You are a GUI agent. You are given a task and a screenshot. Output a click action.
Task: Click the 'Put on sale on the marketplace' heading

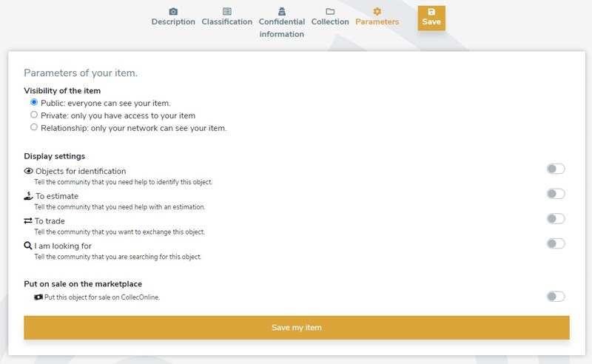pos(83,284)
